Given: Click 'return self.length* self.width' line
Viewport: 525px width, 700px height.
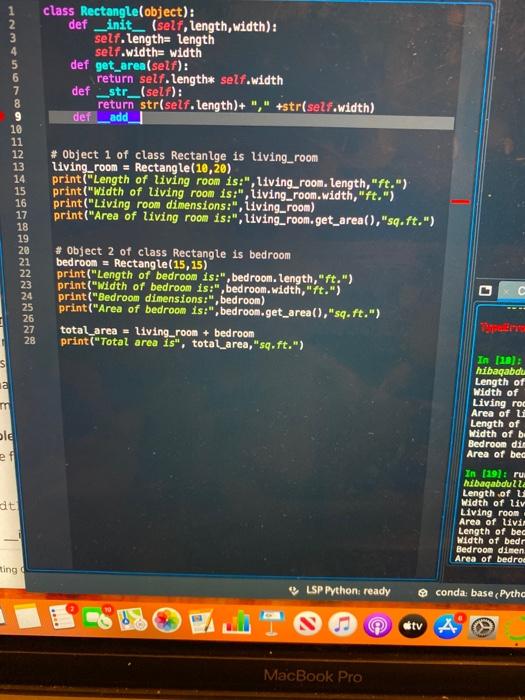Looking at the screenshot, I should 190,79.
